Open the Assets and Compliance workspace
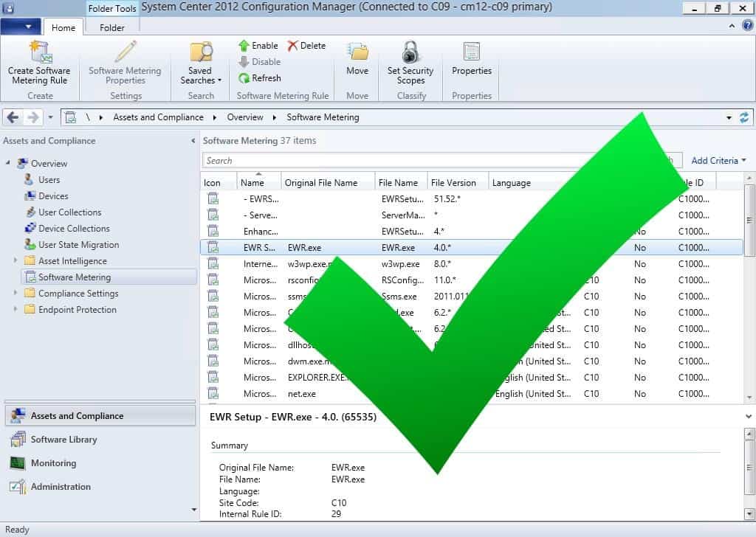The height and width of the screenshot is (537, 756). pos(100,415)
